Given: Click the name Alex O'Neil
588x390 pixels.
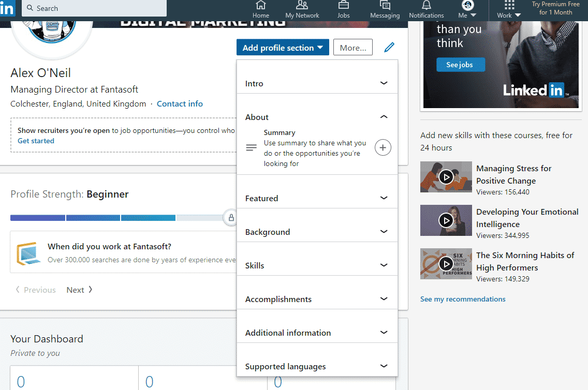Looking at the screenshot, I should tap(40, 73).
